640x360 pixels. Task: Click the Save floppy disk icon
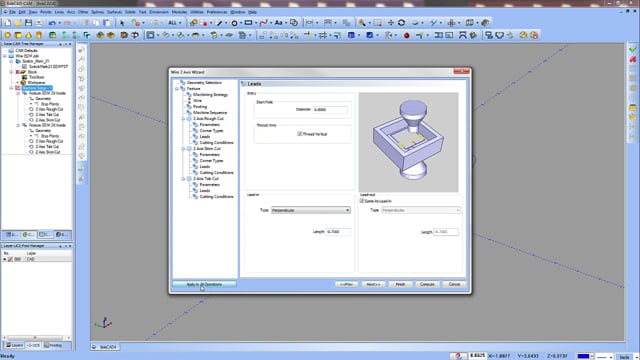(x=28, y=23)
